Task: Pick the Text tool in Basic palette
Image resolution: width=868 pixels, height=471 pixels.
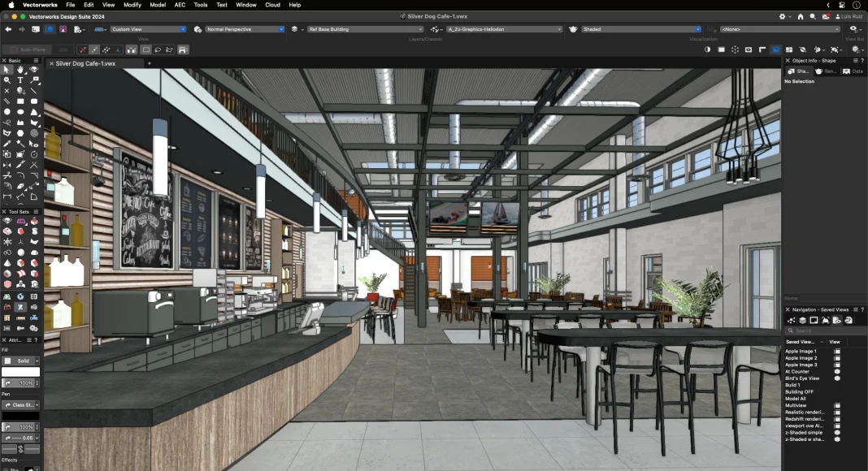Action: 20,80
